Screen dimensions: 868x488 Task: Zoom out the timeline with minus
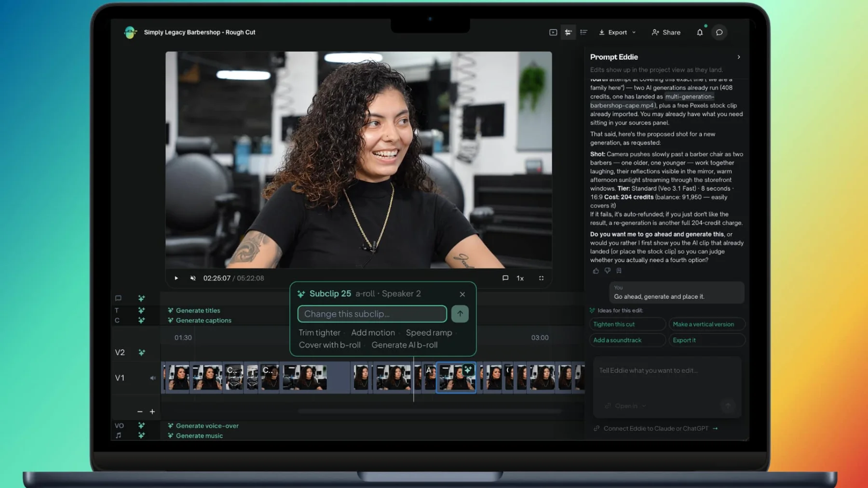tap(140, 412)
